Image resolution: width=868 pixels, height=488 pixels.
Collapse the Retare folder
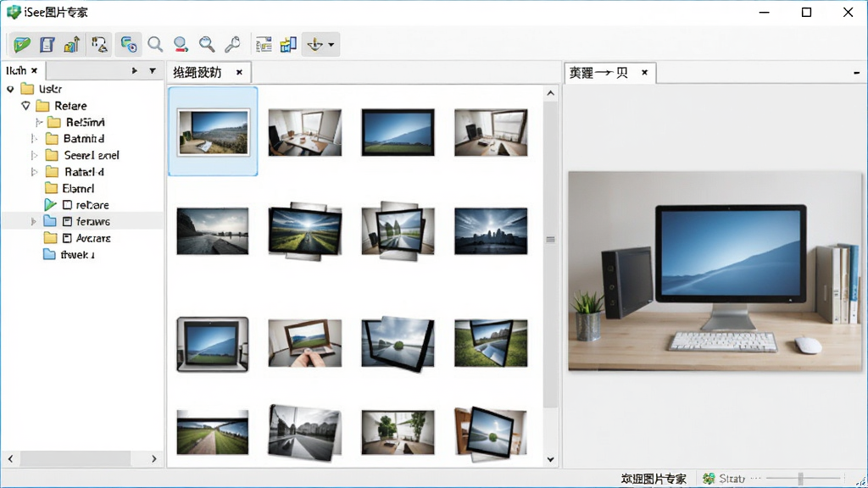(x=25, y=105)
